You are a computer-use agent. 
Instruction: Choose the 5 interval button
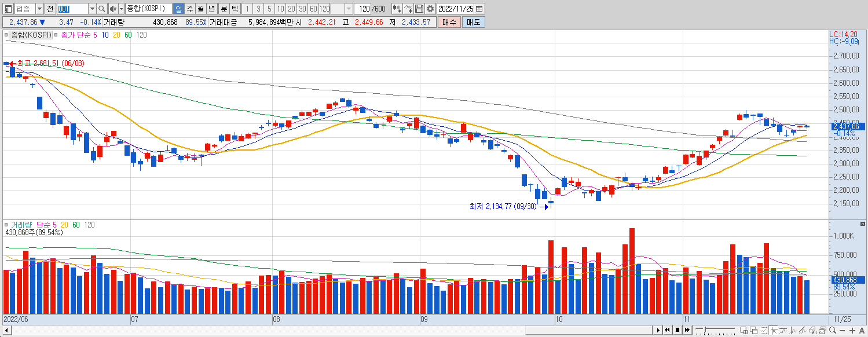269,9
